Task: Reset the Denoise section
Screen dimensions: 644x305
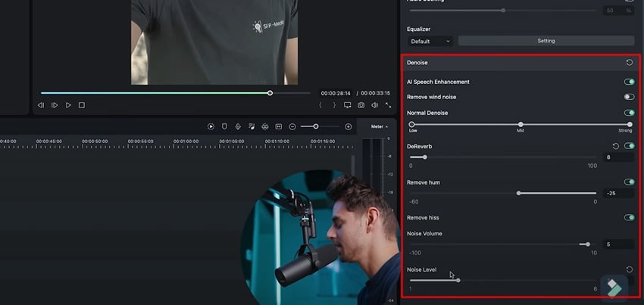Action: 629,63
